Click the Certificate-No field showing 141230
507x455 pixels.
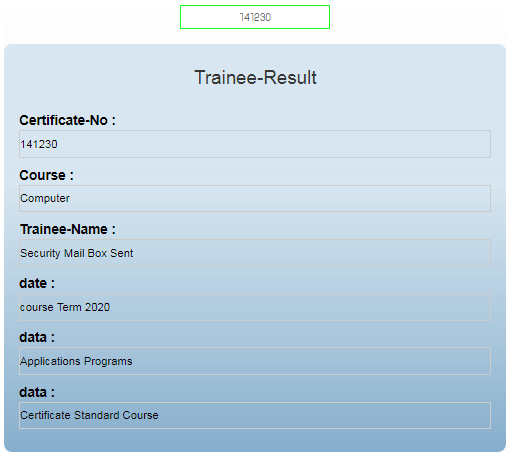click(255, 144)
